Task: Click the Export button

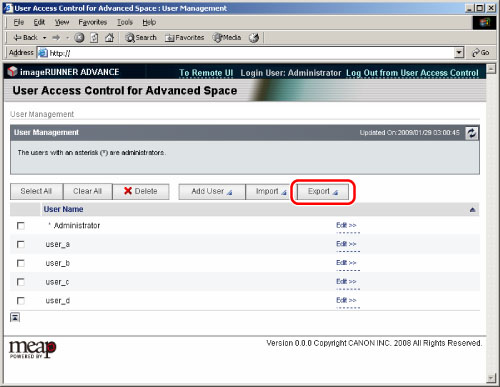Action: [x=323, y=191]
